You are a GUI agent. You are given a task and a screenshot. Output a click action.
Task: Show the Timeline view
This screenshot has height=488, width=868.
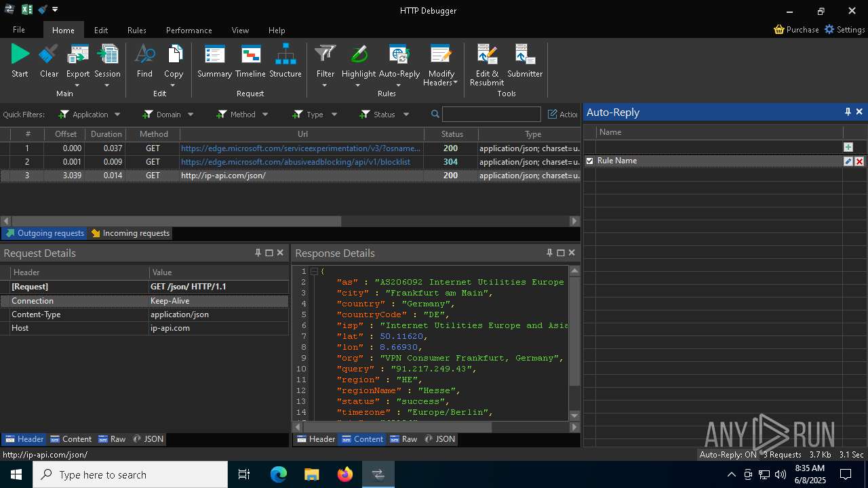pyautogui.click(x=250, y=61)
